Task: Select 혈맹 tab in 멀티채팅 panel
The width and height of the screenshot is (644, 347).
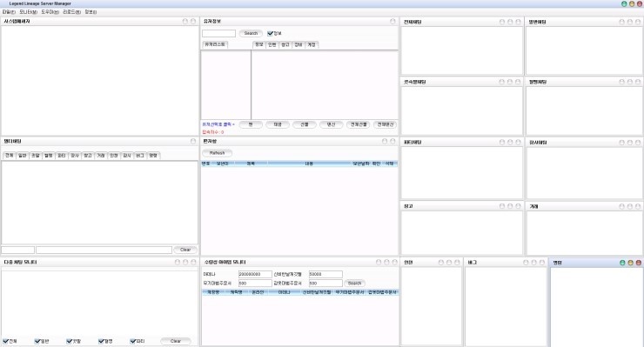Action: pyautogui.click(x=49, y=155)
